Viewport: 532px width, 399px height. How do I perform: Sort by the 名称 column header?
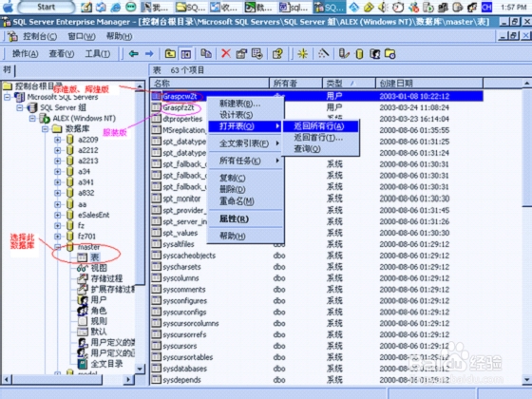[210, 84]
